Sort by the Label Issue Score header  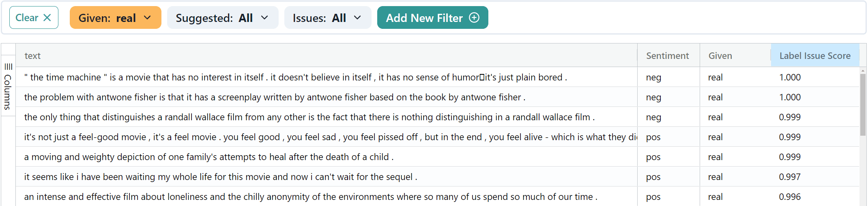(x=814, y=56)
